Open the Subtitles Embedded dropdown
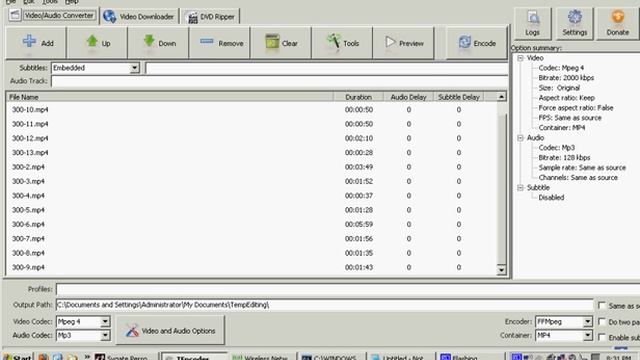640x360 pixels. click(x=134, y=68)
